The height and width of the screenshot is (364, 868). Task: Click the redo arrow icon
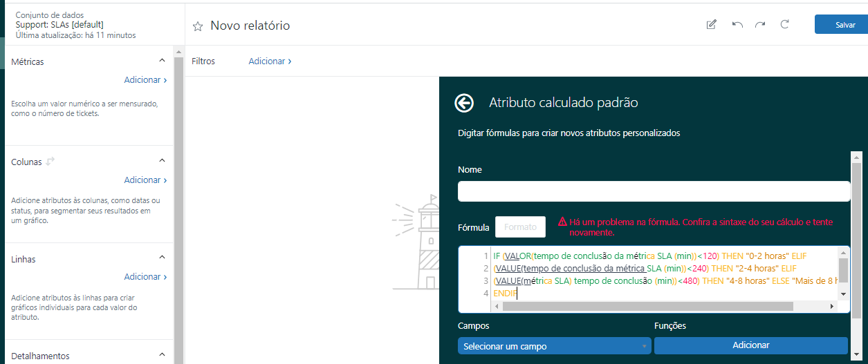tap(760, 25)
